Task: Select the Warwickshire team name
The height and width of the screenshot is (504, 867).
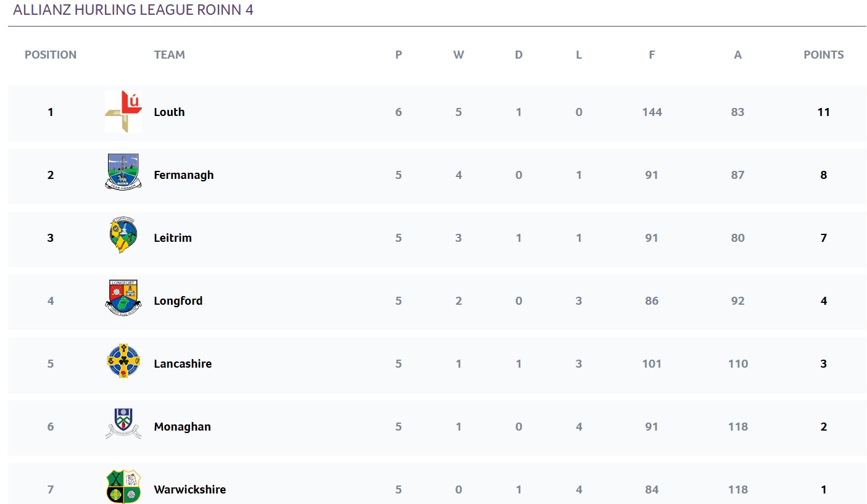Action: 190,490
